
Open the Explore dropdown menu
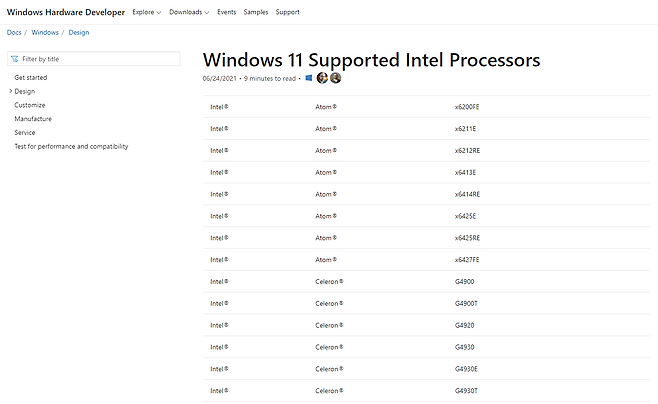click(146, 12)
